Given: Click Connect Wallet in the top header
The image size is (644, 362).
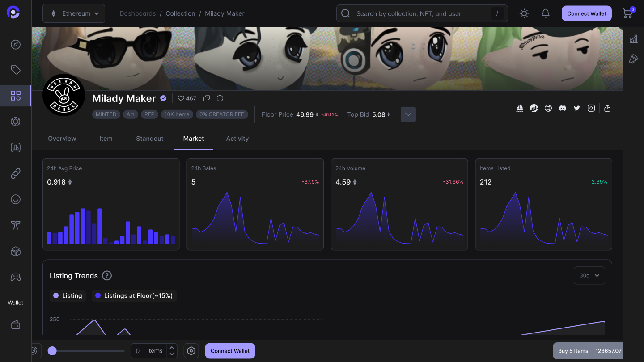Looking at the screenshot, I should pos(587,13).
